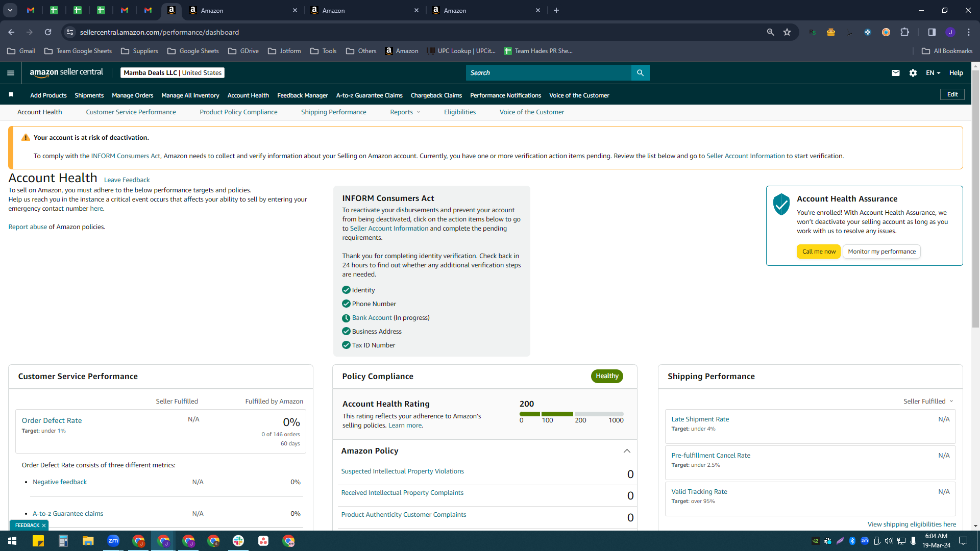Image resolution: width=980 pixels, height=551 pixels.
Task: Click the taskbar volume icon
Action: (x=889, y=541)
